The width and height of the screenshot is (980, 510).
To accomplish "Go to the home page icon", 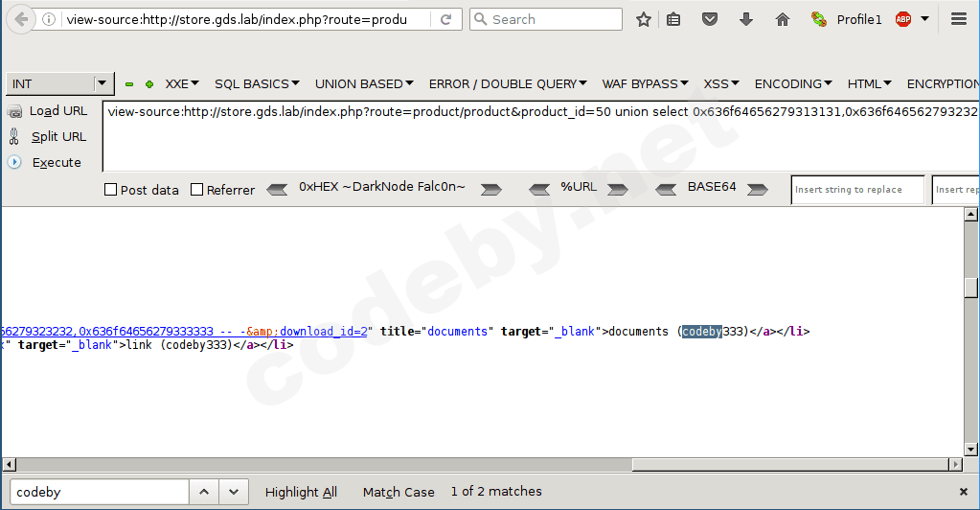I will tap(783, 19).
